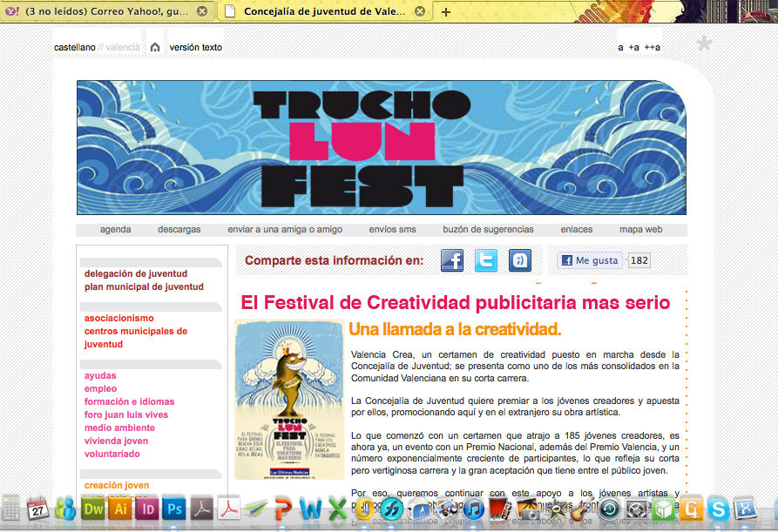
Task: Open the mapa web menu item
Action: pos(641,230)
